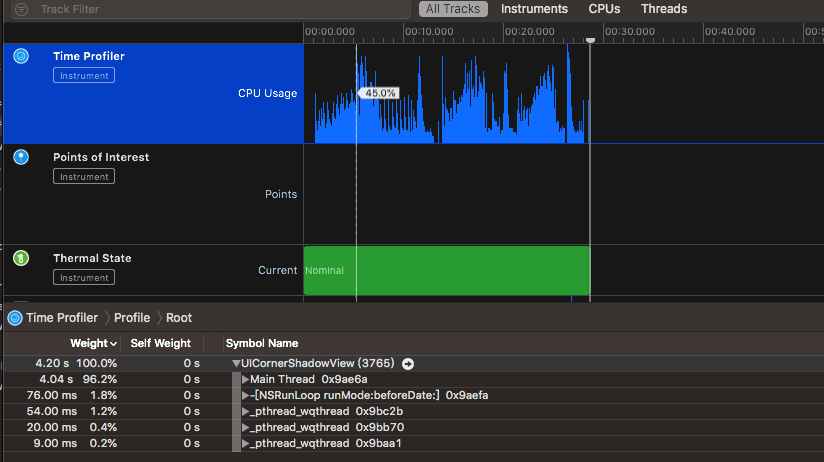The width and height of the screenshot is (824, 462).
Task: Click the Thermal State track icon
Action: [21, 258]
